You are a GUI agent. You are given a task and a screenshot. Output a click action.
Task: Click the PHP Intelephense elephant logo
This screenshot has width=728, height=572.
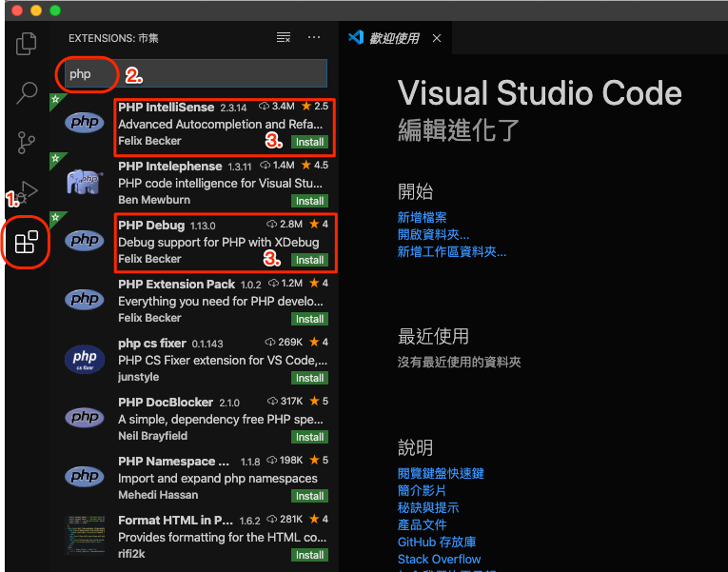click(x=84, y=182)
